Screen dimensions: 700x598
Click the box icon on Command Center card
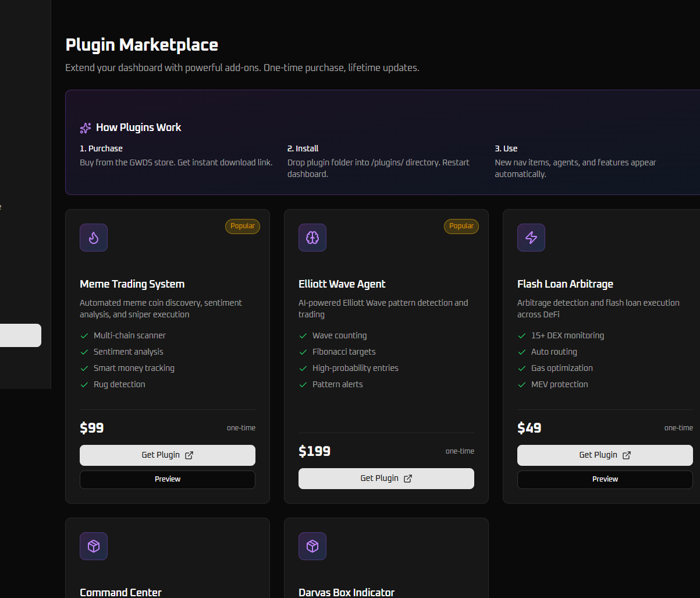pos(94,546)
